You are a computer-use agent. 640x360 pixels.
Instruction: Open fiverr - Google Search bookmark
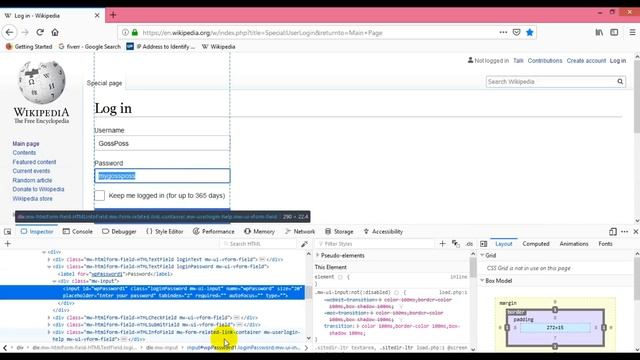click(90, 47)
